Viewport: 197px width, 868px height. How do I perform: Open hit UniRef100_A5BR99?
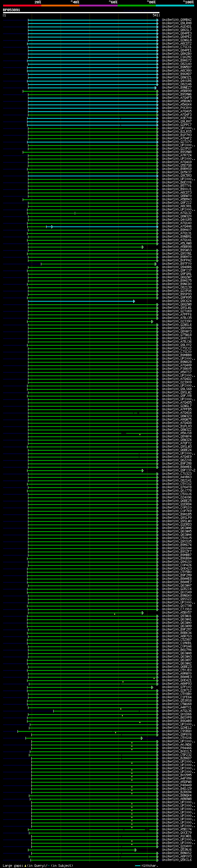[x=176, y=91]
